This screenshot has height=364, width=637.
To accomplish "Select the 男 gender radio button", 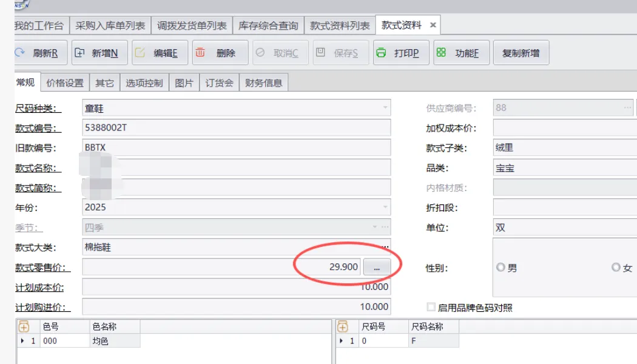I will pos(500,268).
